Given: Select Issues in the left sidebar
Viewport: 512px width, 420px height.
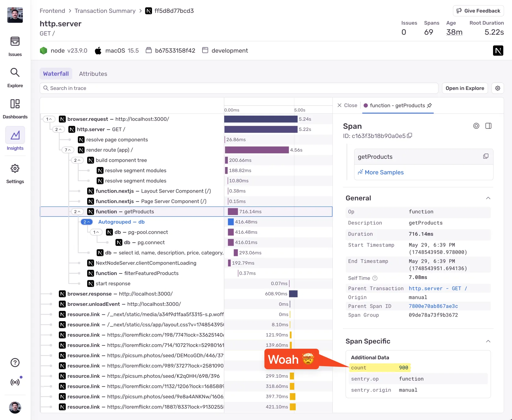Looking at the screenshot, I should click(15, 46).
